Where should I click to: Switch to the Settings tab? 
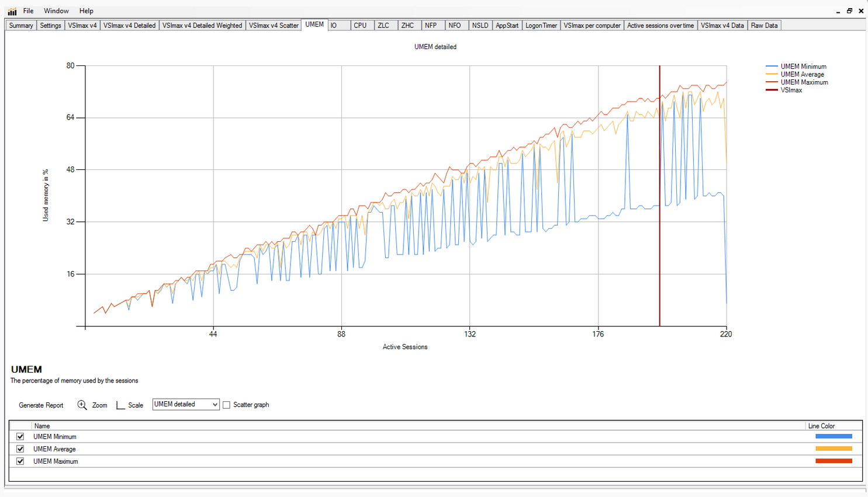tap(50, 26)
